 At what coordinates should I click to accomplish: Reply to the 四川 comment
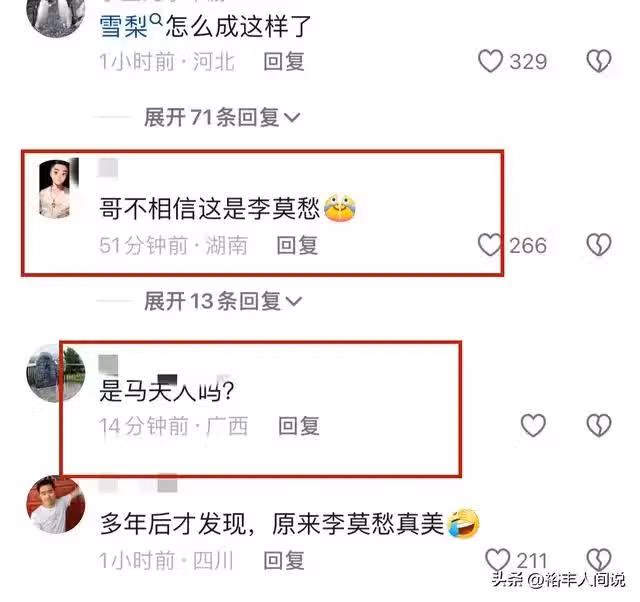tap(284, 560)
